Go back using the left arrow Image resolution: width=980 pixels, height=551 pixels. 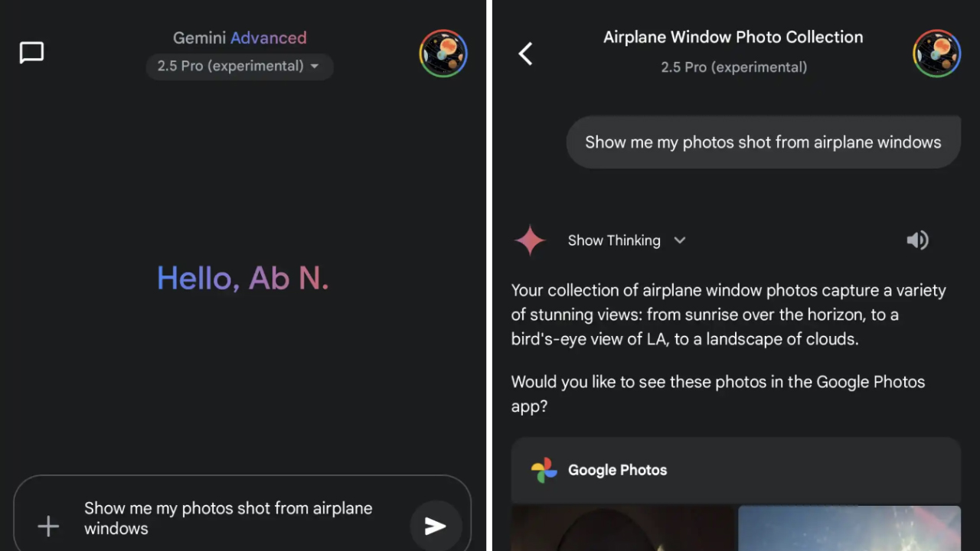click(x=525, y=54)
